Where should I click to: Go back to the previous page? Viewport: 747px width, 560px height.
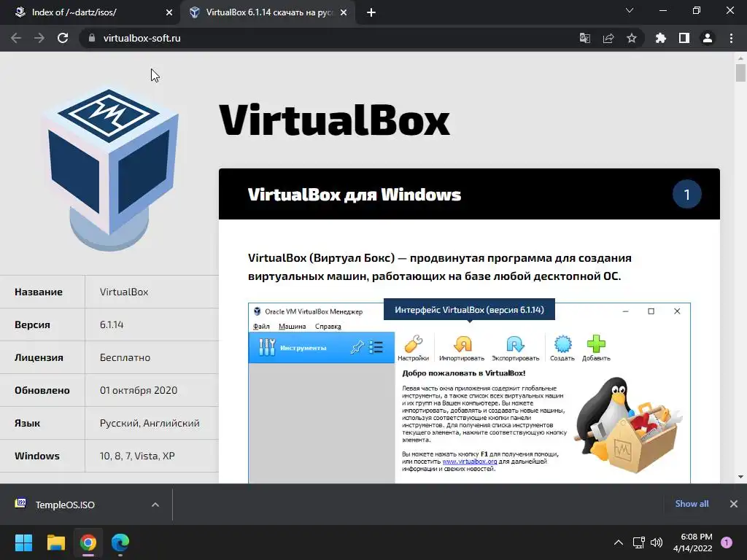(x=16, y=38)
